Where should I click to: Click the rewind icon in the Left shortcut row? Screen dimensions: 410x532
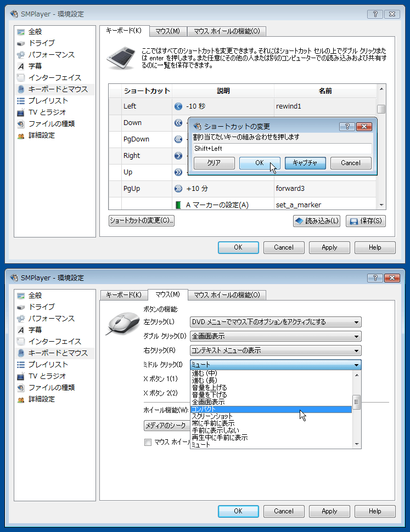(178, 106)
